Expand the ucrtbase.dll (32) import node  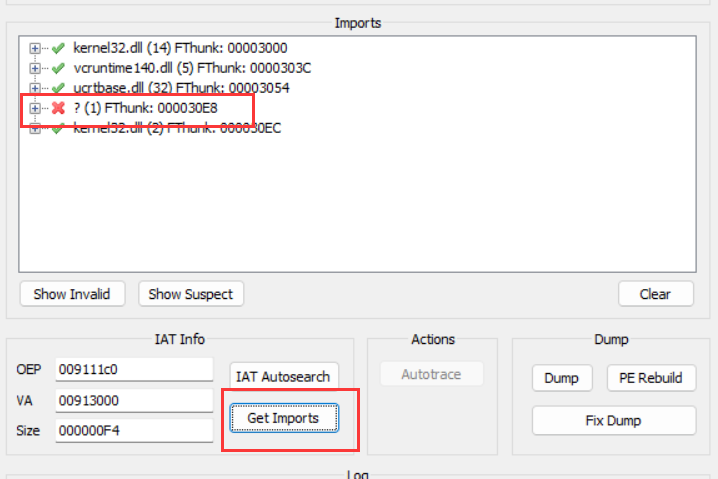[36, 87]
